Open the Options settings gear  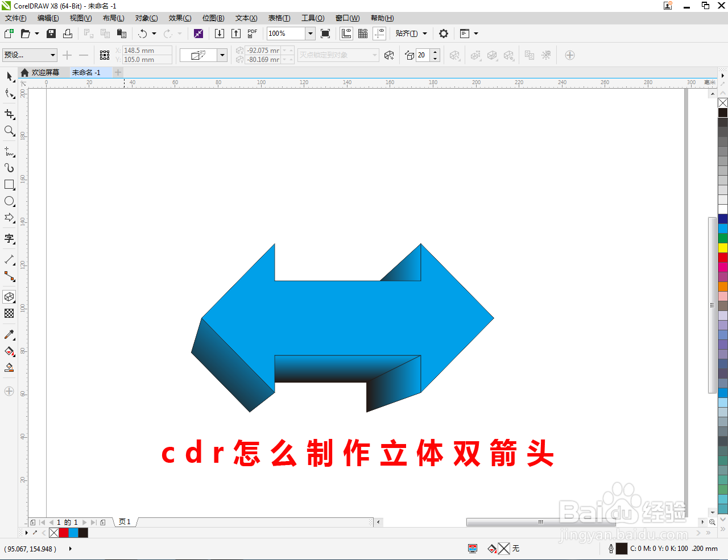pos(443,34)
